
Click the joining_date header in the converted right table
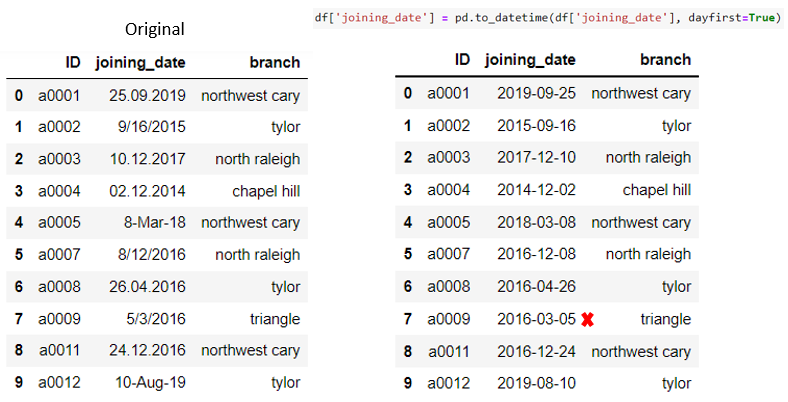530,60
